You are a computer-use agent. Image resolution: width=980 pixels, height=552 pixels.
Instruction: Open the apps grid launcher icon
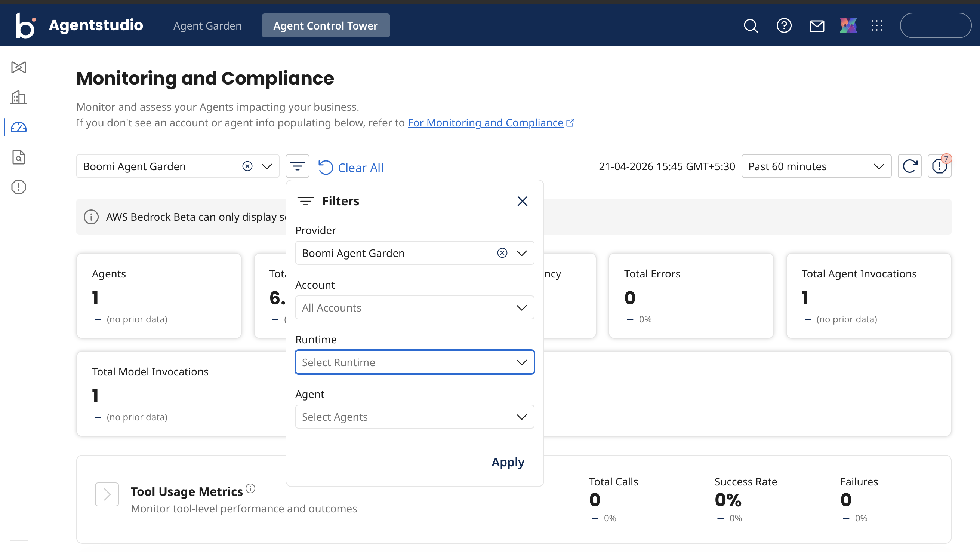click(876, 26)
